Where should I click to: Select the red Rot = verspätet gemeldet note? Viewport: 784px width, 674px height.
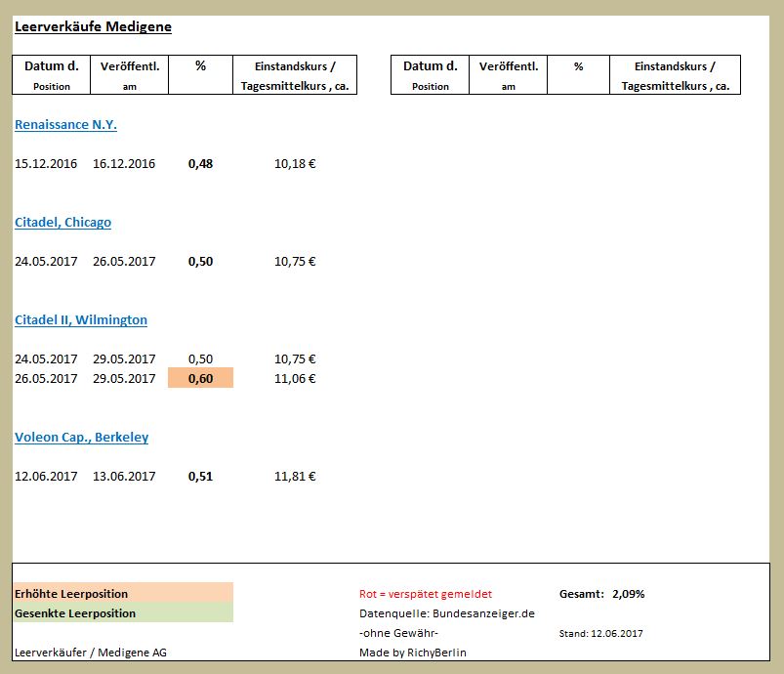pyautogui.click(x=426, y=594)
